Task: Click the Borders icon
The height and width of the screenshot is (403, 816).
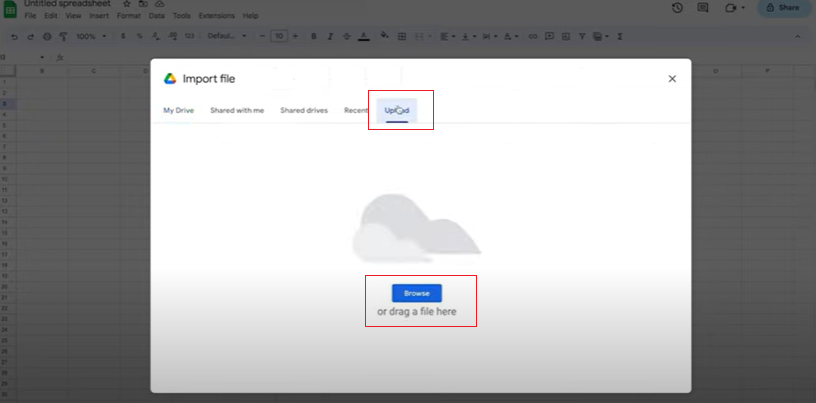Action: pos(402,36)
